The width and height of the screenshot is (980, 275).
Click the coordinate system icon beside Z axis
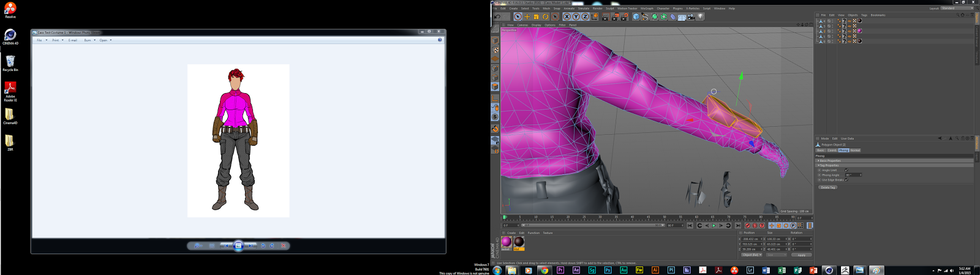pyautogui.click(x=595, y=17)
